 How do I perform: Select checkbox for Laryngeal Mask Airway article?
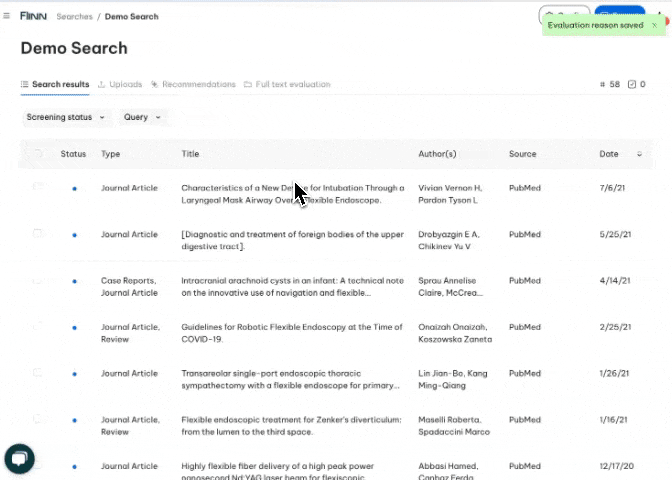coord(38,187)
